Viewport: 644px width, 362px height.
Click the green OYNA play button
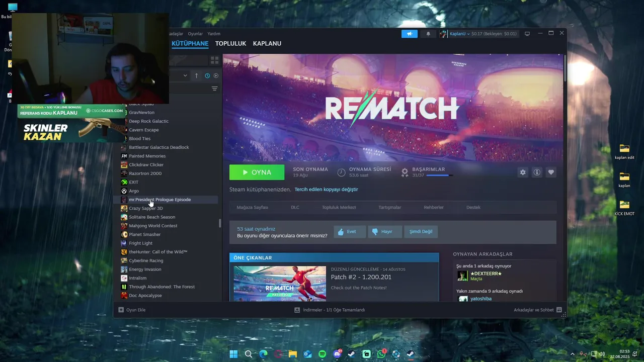coord(257,172)
